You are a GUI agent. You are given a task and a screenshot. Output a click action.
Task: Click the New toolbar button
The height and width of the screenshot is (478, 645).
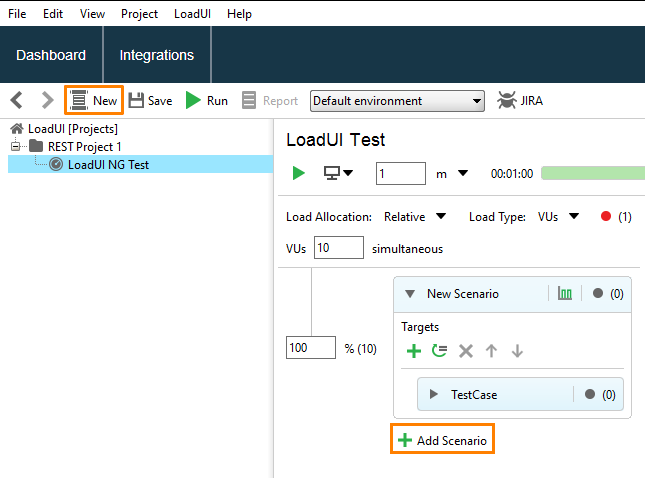pyautogui.click(x=94, y=100)
